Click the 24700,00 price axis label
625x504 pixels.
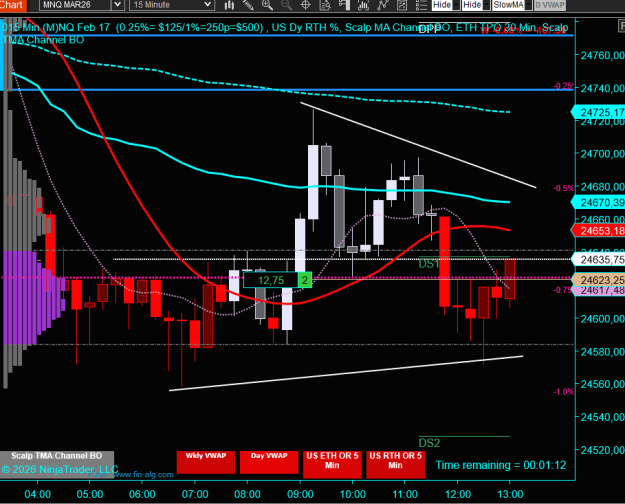tap(602, 154)
